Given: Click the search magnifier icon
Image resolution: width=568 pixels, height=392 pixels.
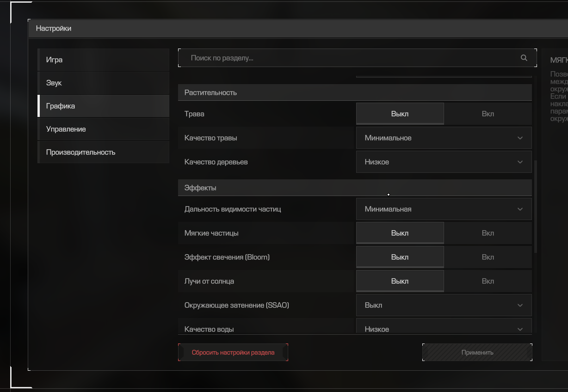Looking at the screenshot, I should pyautogui.click(x=524, y=58).
